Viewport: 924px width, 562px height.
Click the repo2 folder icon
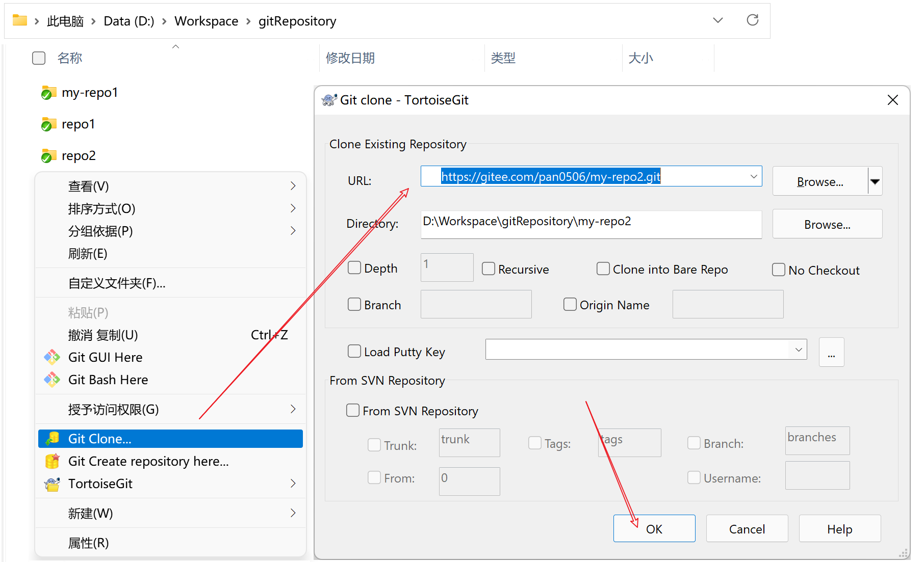pos(48,156)
